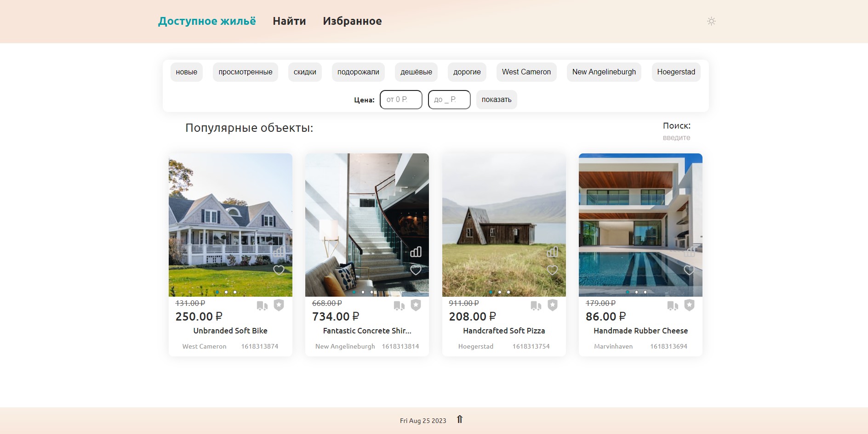
Task: Favorite Handmade Rubber Cheese via its heart icon
Action: [x=689, y=270]
